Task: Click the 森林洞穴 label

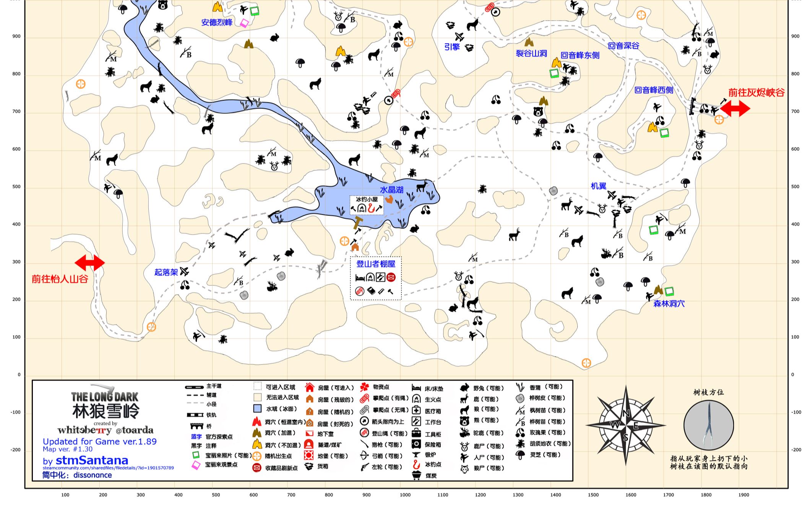Action: (x=669, y=304)
